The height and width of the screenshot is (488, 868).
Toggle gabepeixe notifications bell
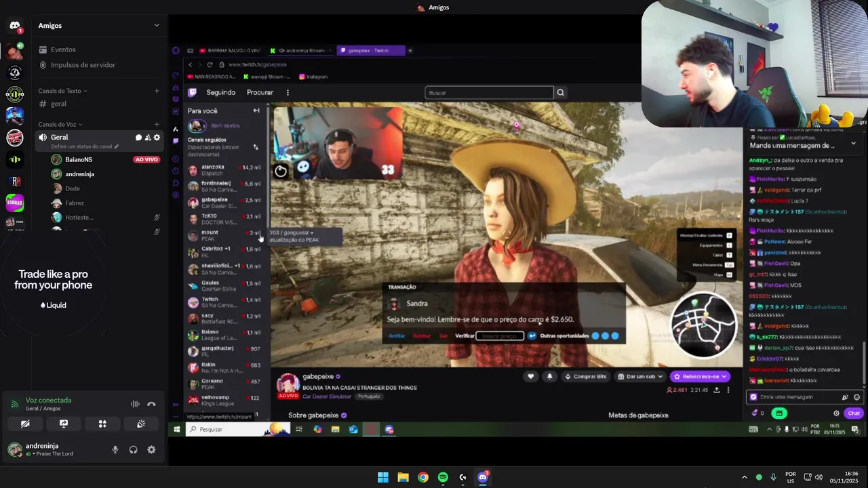click(x=550, y=376)
